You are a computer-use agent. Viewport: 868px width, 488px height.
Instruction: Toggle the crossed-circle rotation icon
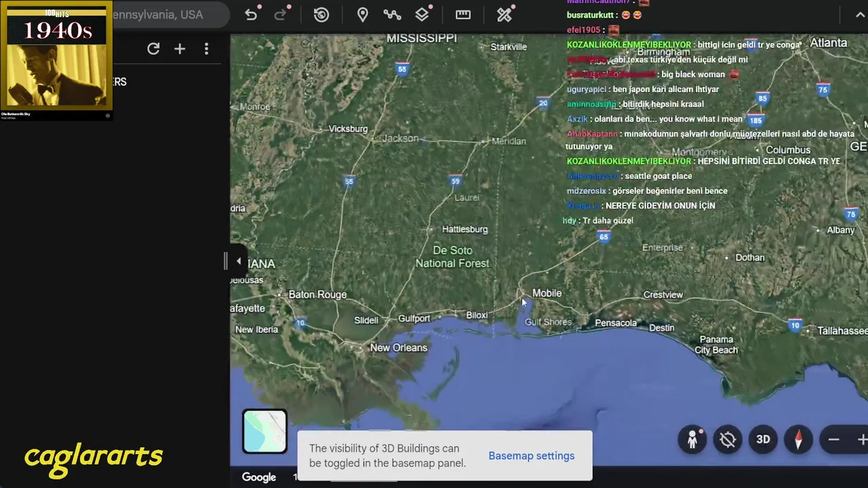point(728,439)
